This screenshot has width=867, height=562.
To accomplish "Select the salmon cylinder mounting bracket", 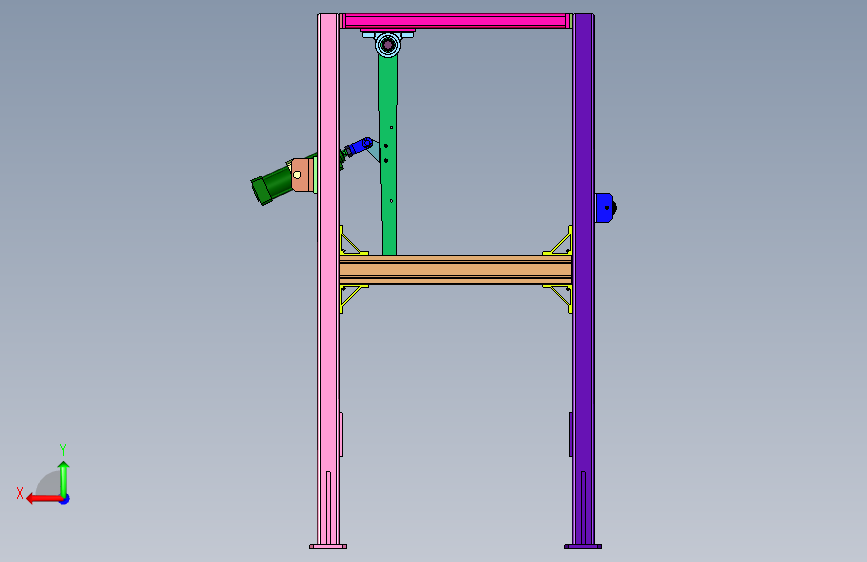I will (x=302, y=175).
